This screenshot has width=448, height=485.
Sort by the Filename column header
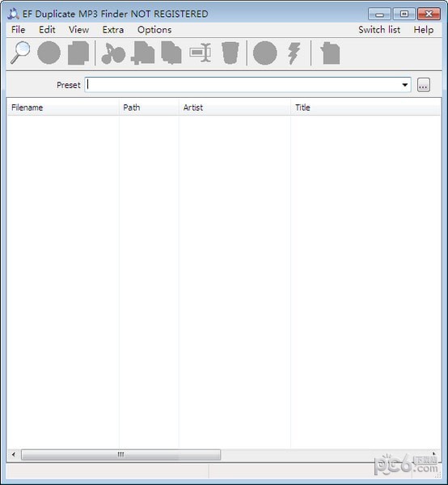point(63,108)
